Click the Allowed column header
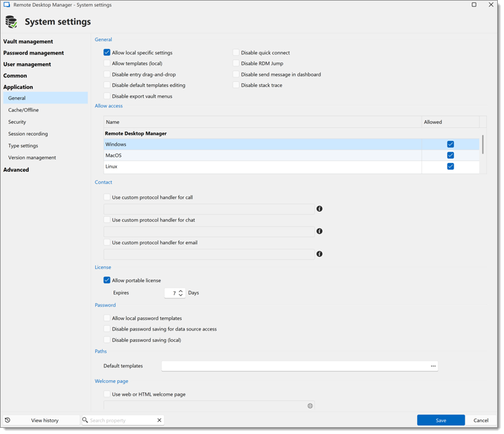 [451, 122]
